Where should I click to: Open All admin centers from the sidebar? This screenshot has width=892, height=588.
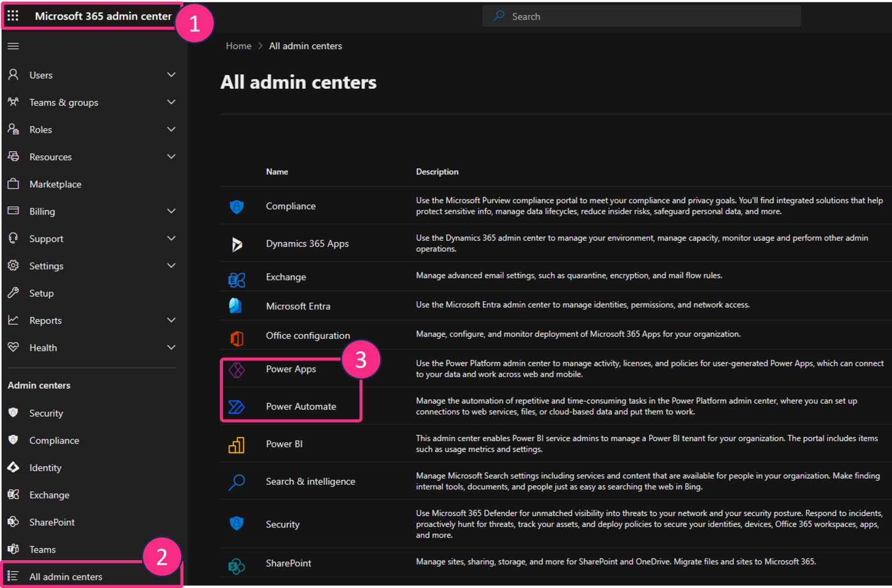point(66,576)
